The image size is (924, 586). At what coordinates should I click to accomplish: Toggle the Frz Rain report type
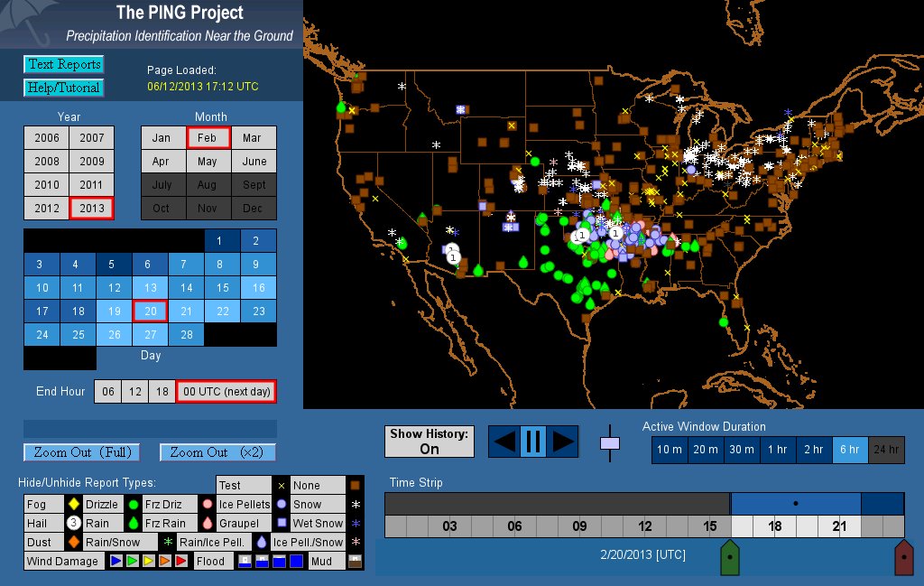(x=165, y=524)
